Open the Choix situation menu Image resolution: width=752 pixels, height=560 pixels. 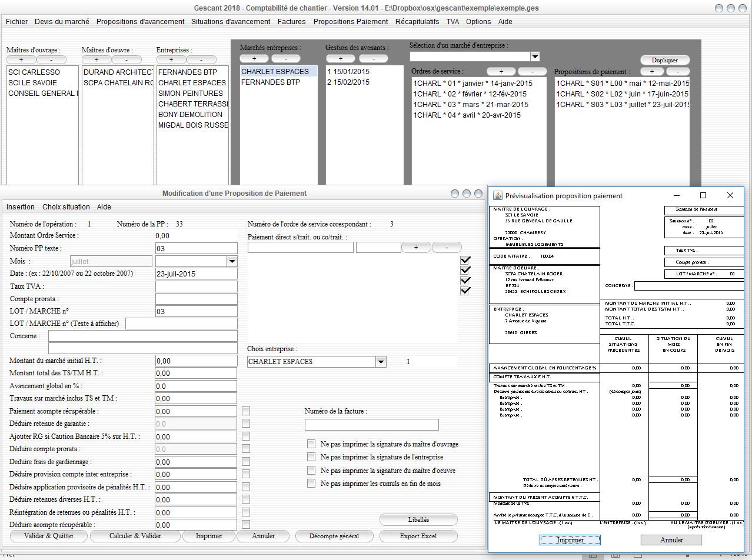click(66, 207)
